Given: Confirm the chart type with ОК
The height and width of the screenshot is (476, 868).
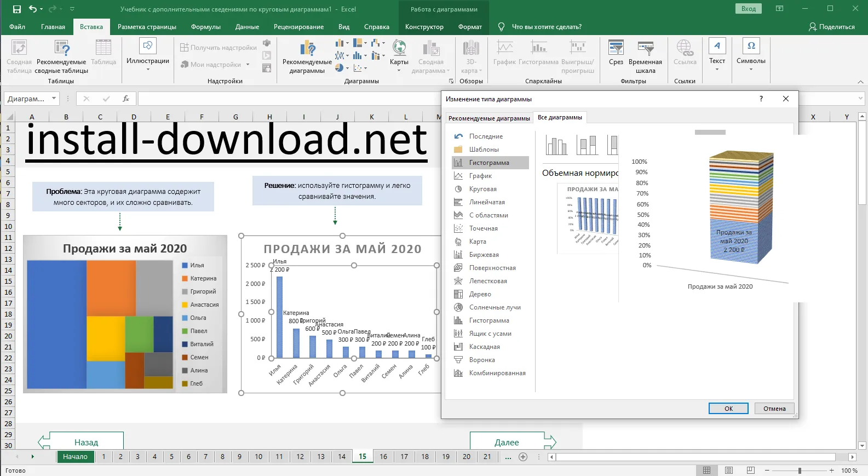Looking at the screenshot, I should [728, 409].
